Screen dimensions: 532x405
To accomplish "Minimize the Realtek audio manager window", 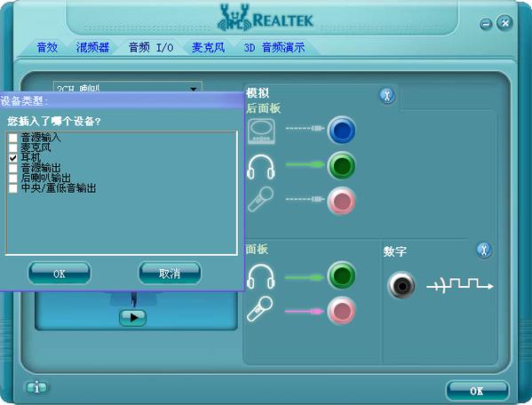I will (x=486, y=24).
